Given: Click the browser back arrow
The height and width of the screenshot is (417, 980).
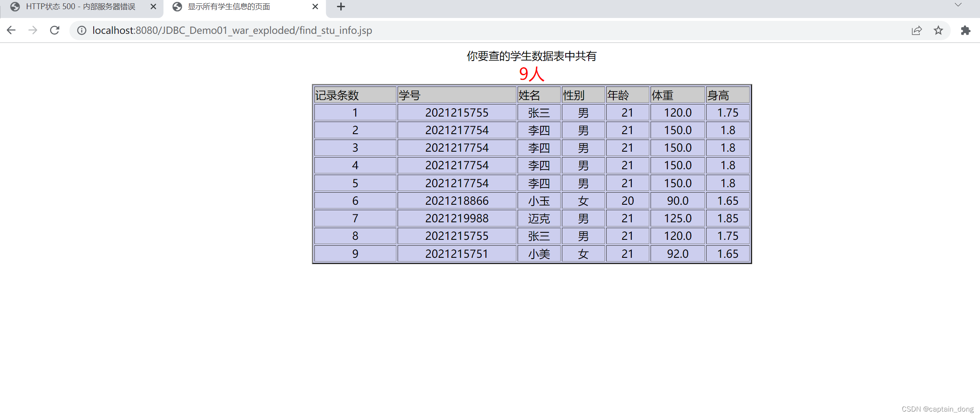Looking at the screenshot, I should click(11, 30).
